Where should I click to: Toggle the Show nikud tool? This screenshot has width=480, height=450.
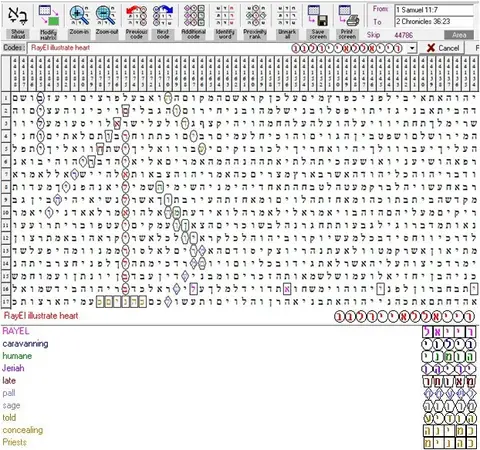click(17, 21)
